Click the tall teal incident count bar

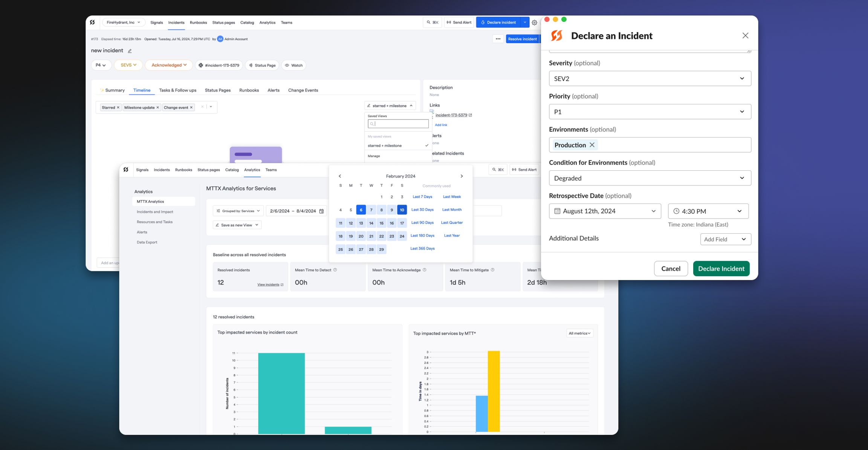click(281, 393)
